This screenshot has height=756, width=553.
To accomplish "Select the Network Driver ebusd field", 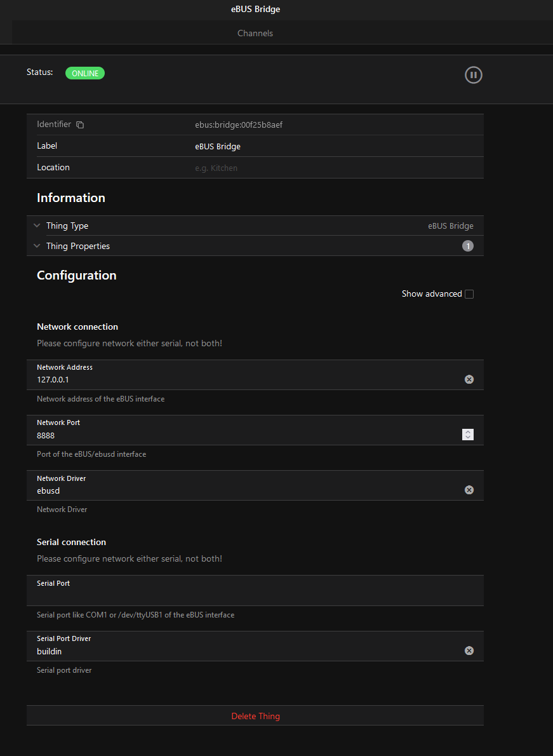I will [241, 490].
